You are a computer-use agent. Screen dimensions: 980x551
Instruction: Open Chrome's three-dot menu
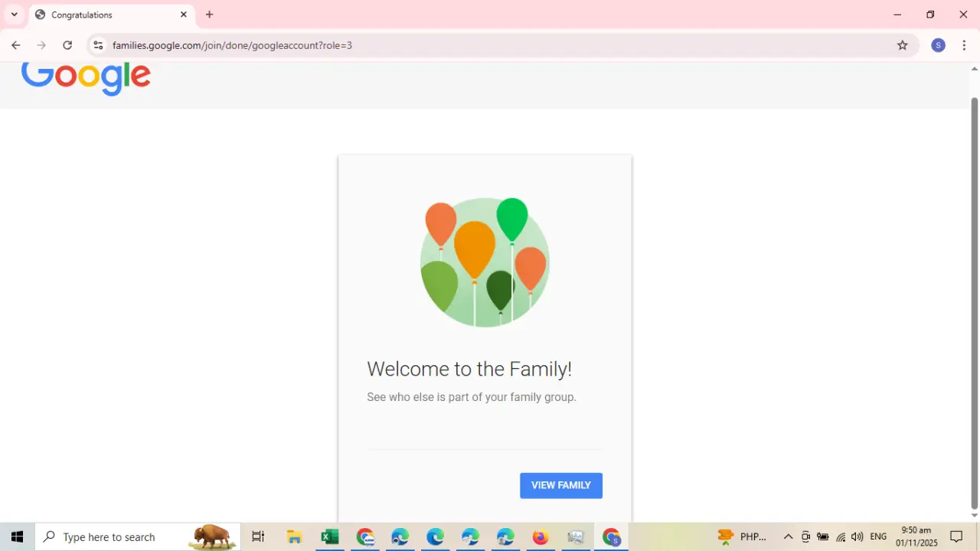click(964, 45)
